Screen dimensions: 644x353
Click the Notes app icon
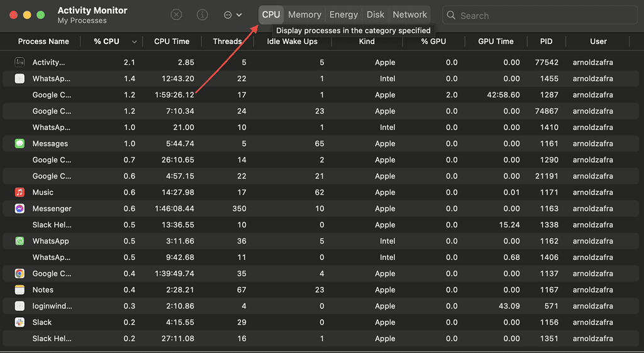[19, 290]
